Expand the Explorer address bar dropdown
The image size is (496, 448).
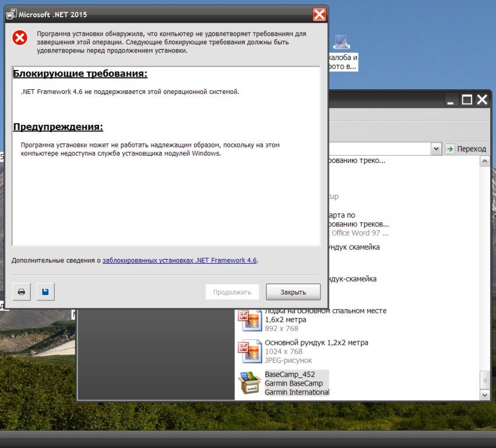pyautogui.click(x=436, y=149)
